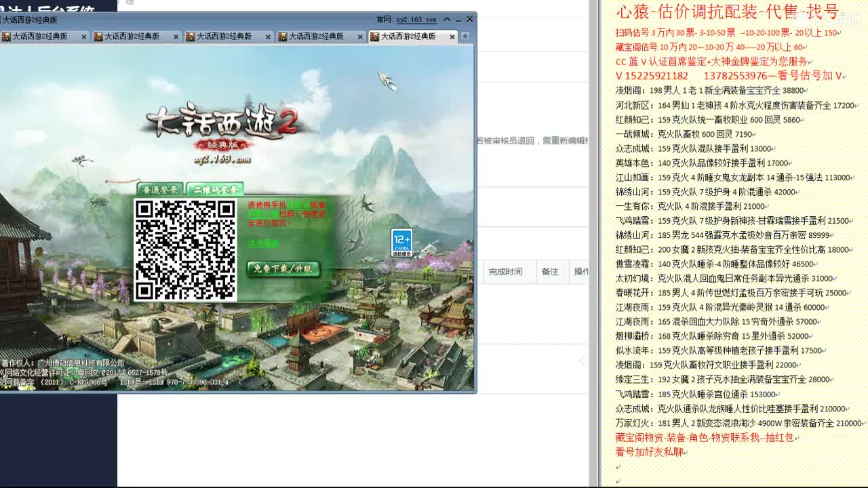Click the phone number line V 15225921182

pyautogui.click(x=729, y=76)
